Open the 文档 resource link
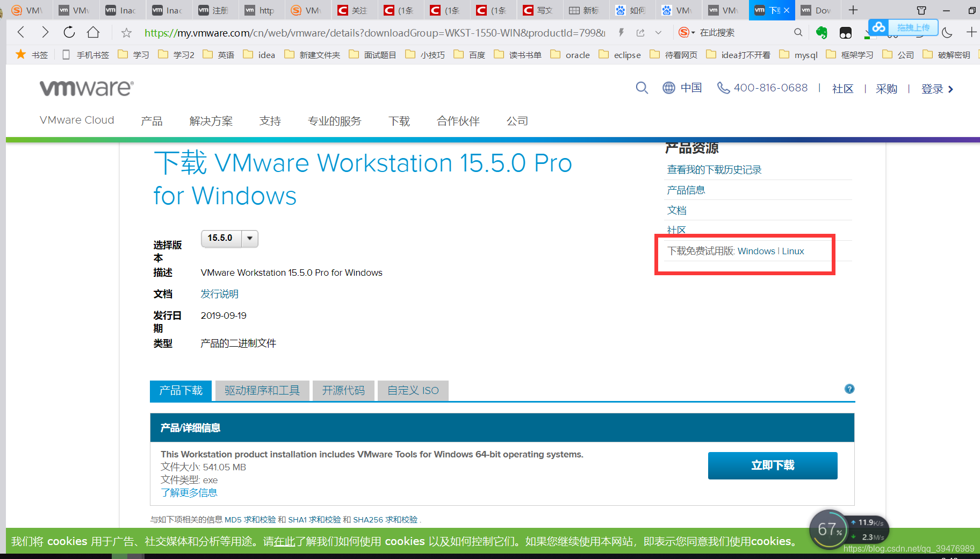 click(676, 211)
